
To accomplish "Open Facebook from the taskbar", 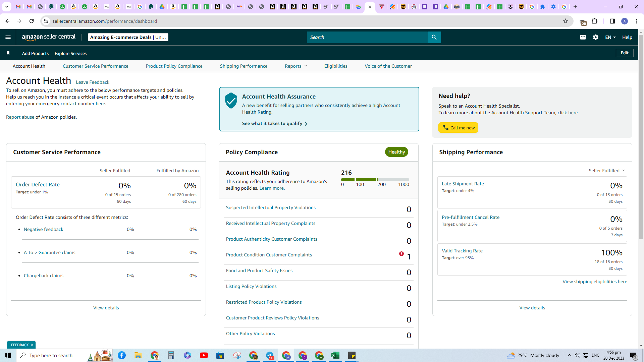I will point(122,355).
